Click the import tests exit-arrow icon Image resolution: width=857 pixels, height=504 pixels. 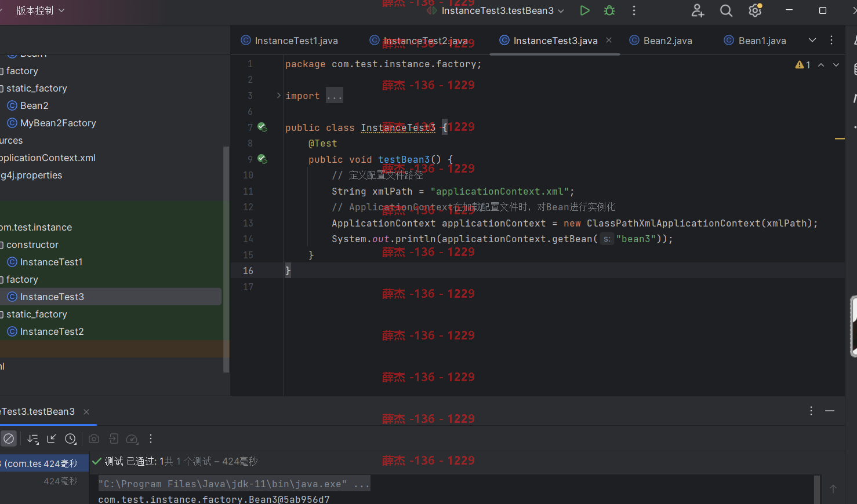pyautogui.click(x=114, y=439)
